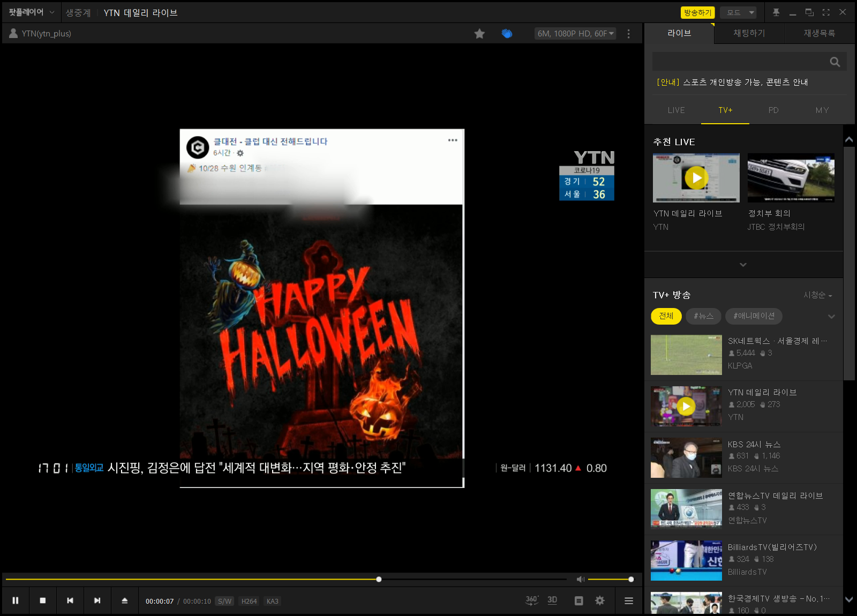
Task: Open the 6M, 1080P HD quality dropdown
Action: click(x=575, y=34)
